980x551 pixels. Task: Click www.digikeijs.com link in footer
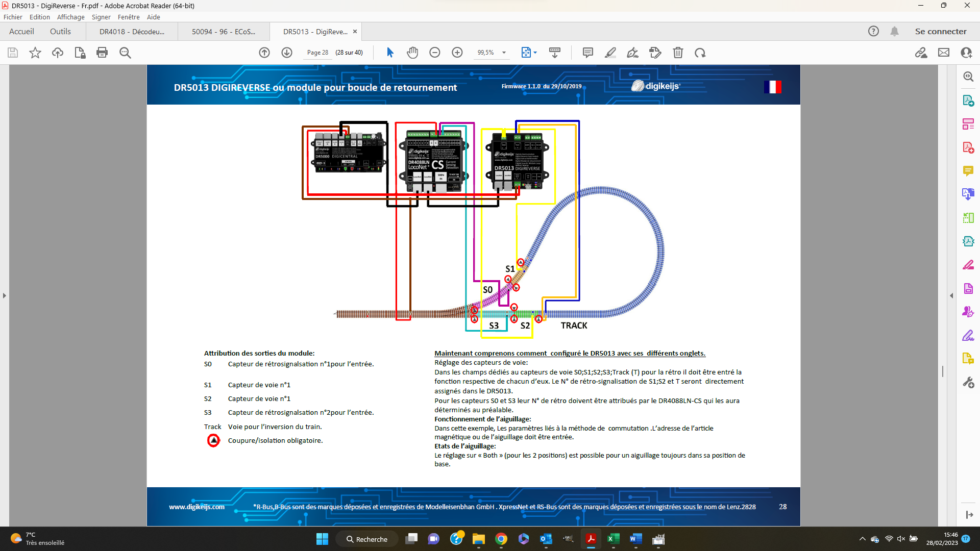(x=197, y=507)
